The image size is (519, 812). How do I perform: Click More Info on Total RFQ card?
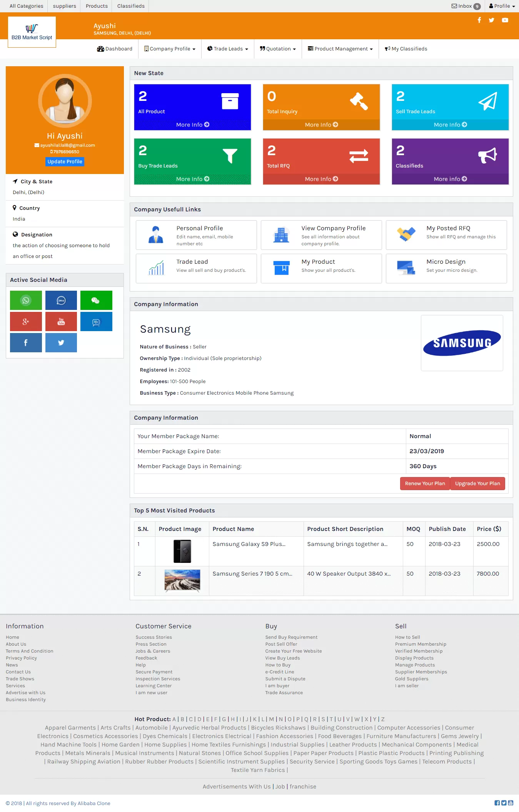pos(321,179)
